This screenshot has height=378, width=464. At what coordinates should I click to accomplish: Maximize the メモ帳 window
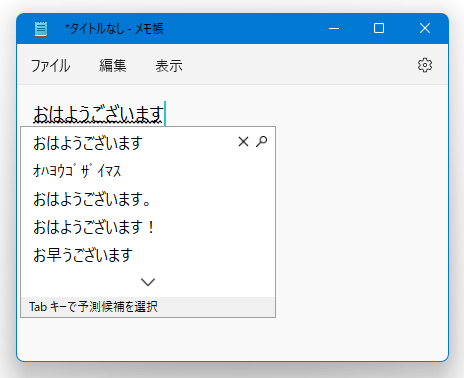379,29
